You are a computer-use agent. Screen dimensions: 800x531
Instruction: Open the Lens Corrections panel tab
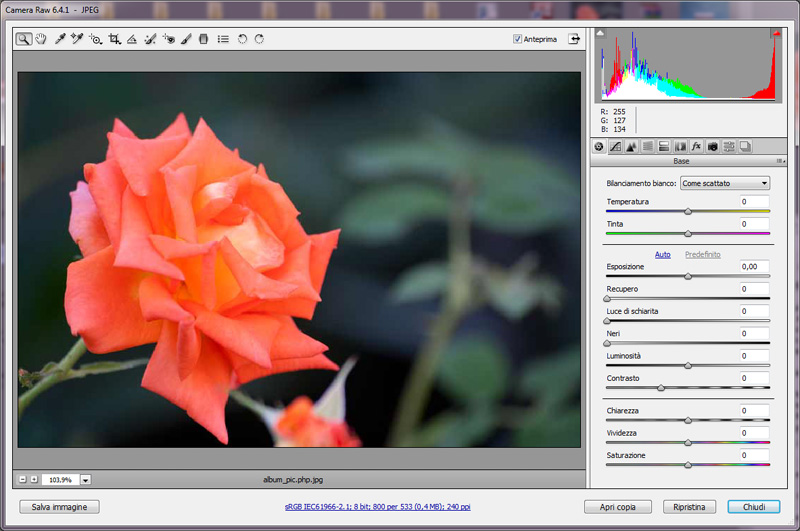680,146
